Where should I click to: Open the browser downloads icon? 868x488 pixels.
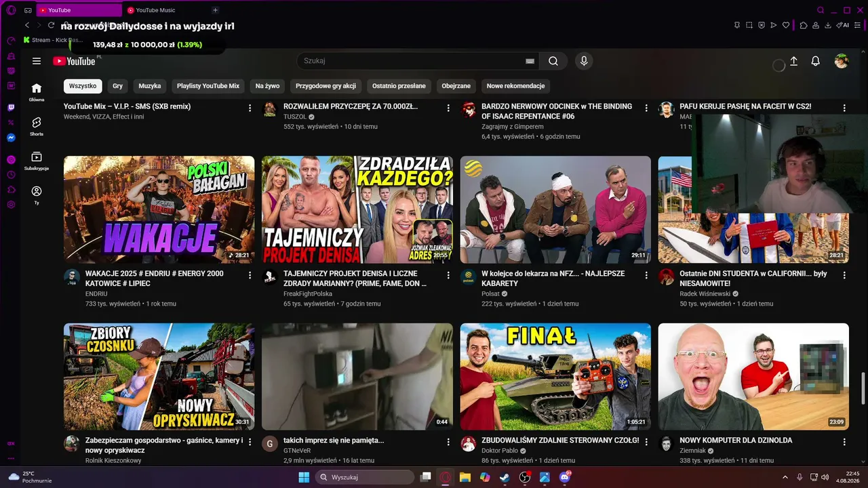828,25
